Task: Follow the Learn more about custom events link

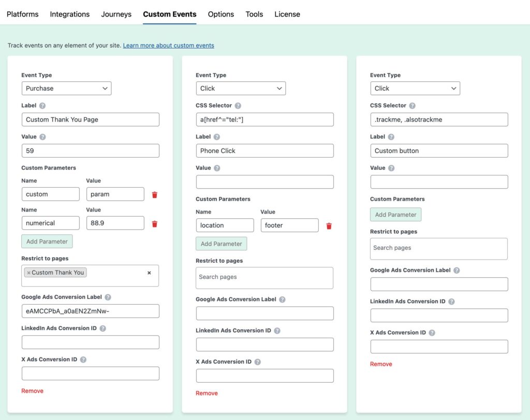Action: (168, 46)
